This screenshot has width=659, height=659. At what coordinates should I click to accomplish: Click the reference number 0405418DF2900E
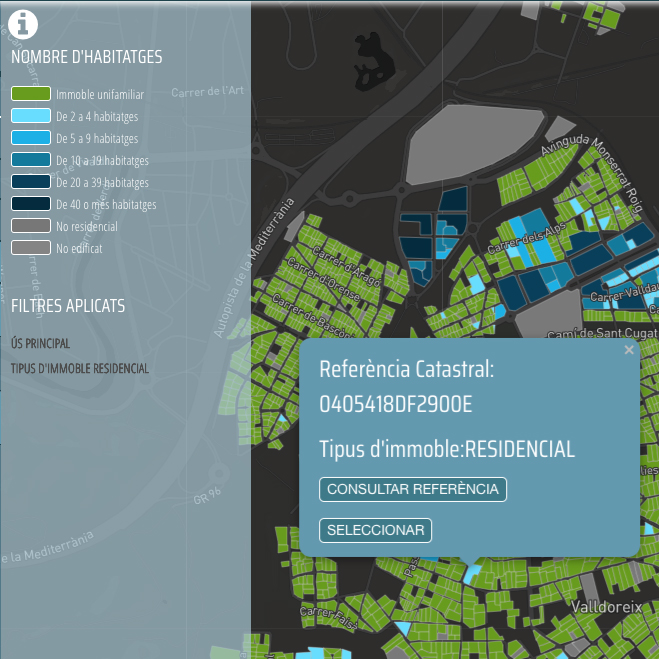click(x=395, y=404)
